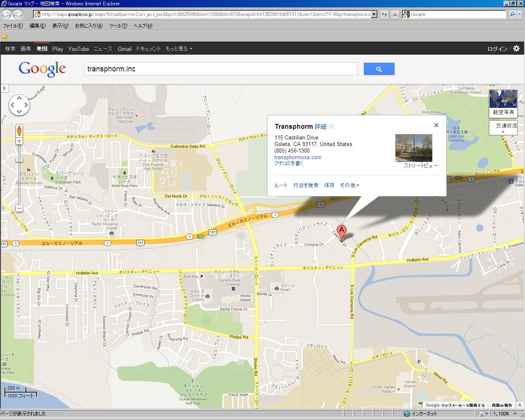Open the 詳細 link for Transphorm
Image resolution: width=525 pixels, height=420 pixels.
pyautogui.click(x=320, y=127)
